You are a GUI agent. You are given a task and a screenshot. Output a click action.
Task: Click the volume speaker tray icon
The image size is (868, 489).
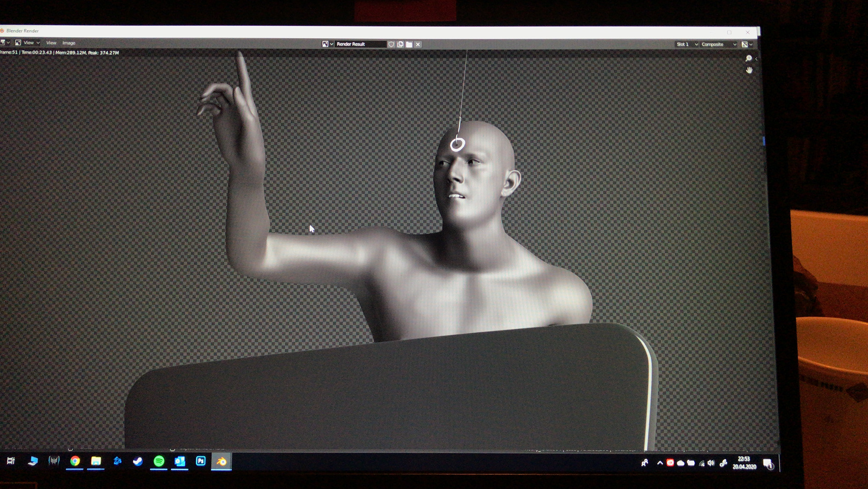pos(711,463)
